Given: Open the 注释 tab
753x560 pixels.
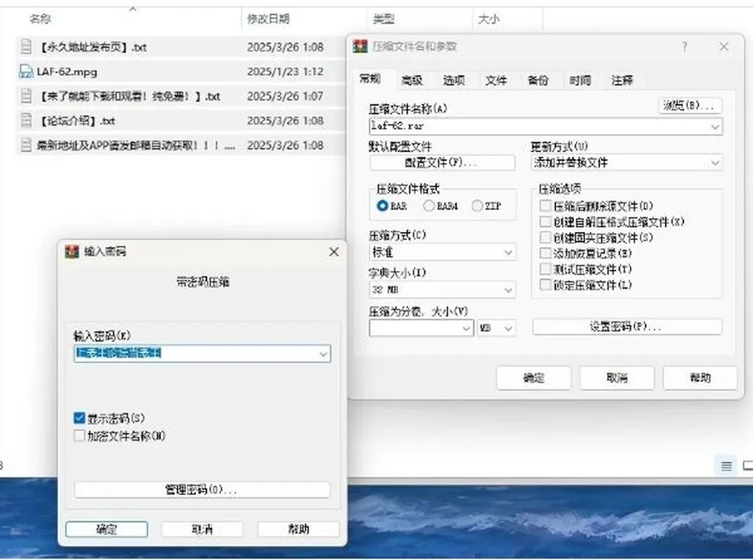Looking at the screenshot, I should pos(622,80).
